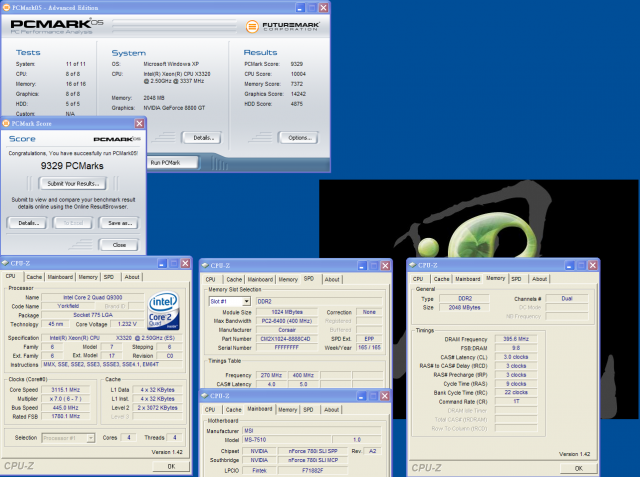Click OK button in CPU-Z CPU window
This screenshot has height=477, width=640.
pyautogui.click(x=171, y=466)
